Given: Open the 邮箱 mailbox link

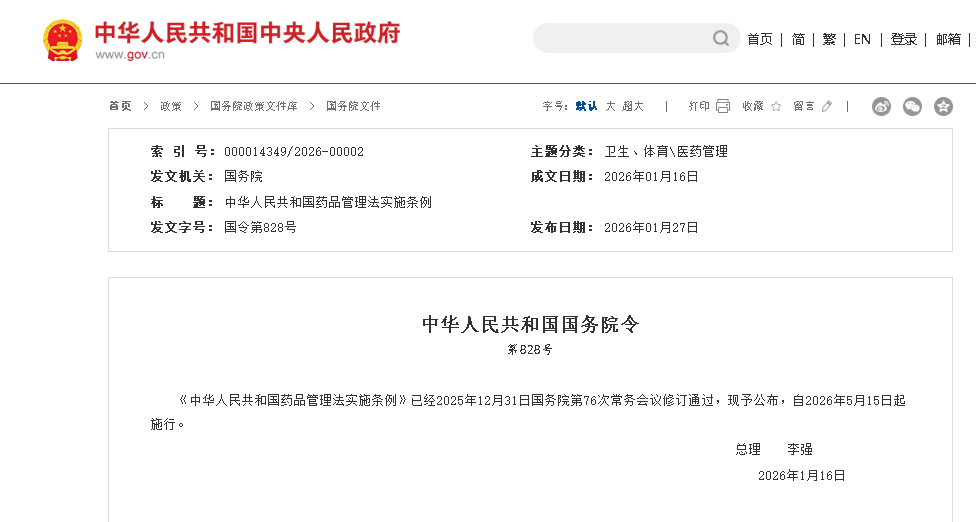Looking at the screenshot, I should coord(948,39).
